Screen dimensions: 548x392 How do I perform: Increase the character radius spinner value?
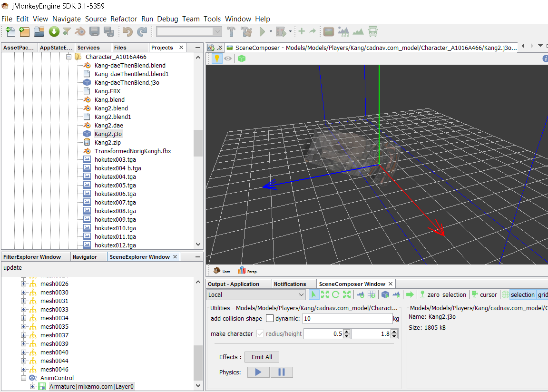click(346, 332)
